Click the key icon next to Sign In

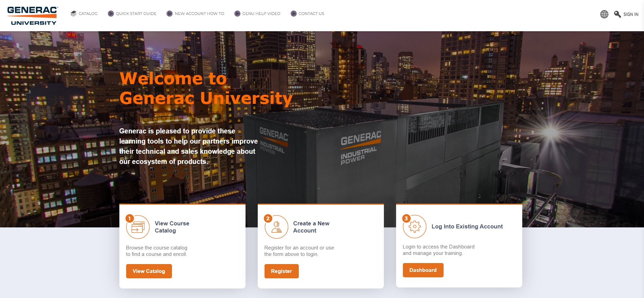point(617,14)
